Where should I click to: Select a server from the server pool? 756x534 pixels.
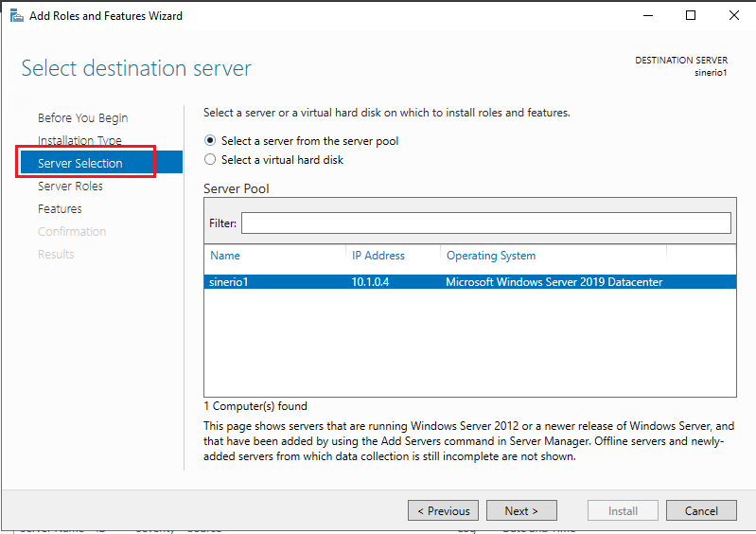[x=210, y=141]
